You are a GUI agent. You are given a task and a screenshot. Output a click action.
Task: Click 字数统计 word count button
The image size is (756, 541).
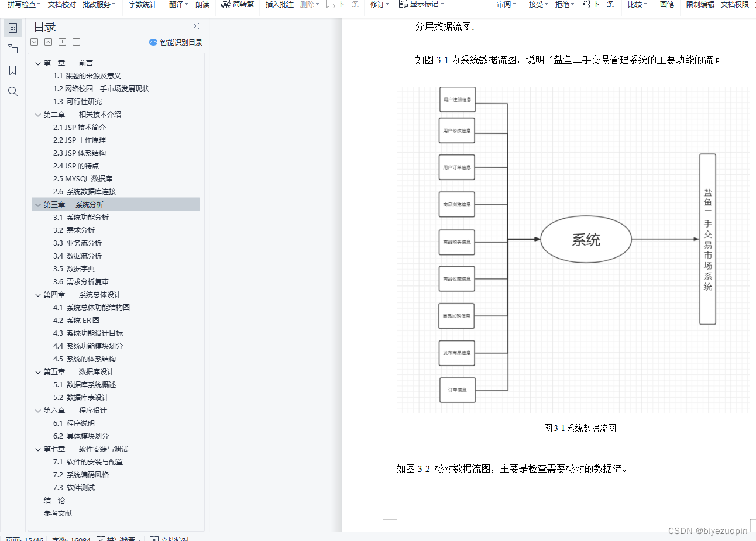point(143,4)
